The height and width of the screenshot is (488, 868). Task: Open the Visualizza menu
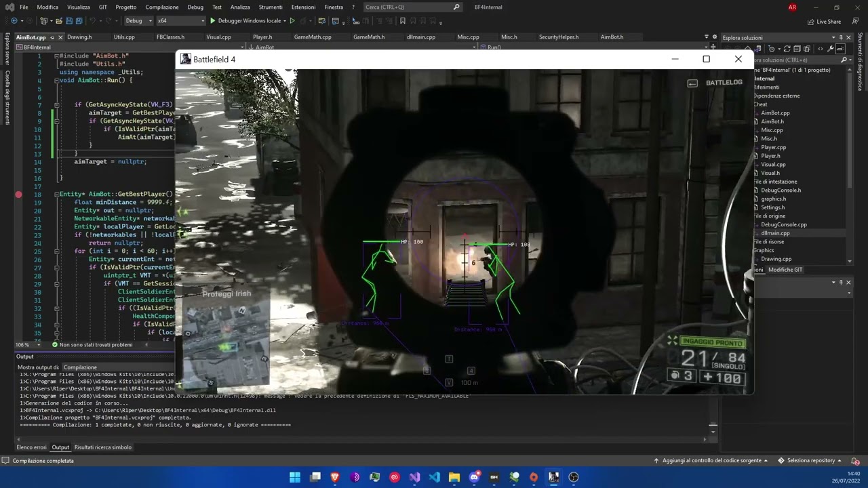(x=79, y=7)
